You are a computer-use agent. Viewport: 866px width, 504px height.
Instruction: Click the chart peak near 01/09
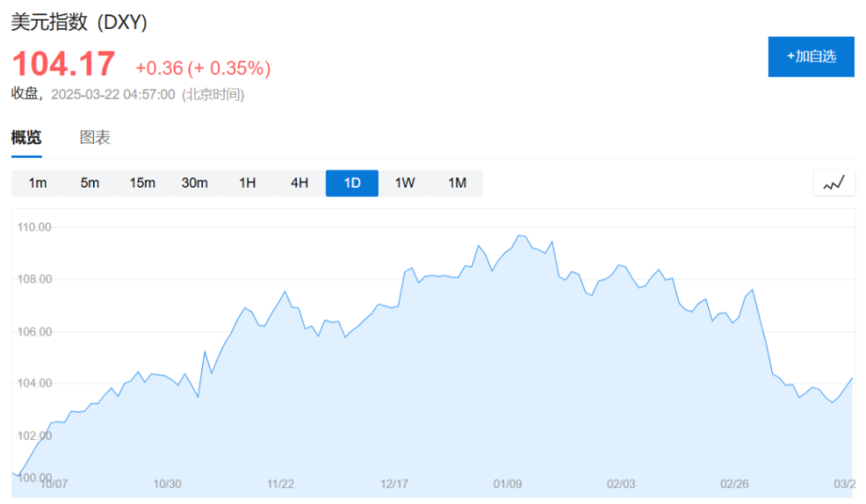point(520,235)
